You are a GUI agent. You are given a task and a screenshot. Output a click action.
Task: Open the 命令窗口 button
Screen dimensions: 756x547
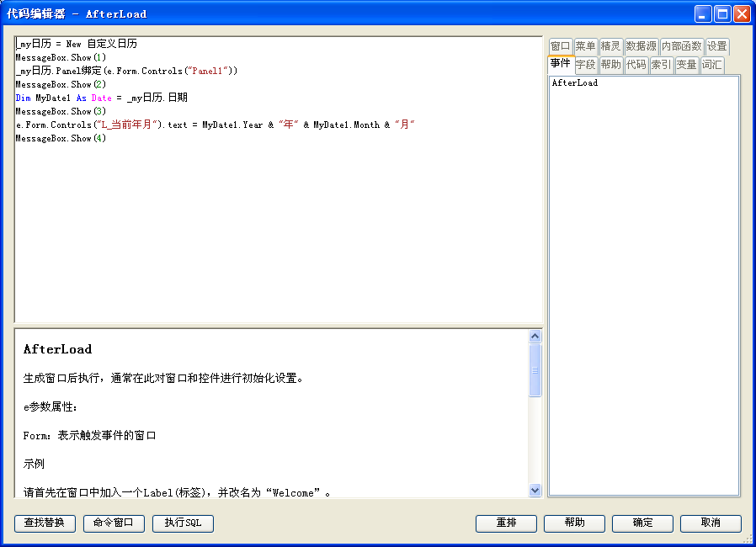click(x=114, y=523)
